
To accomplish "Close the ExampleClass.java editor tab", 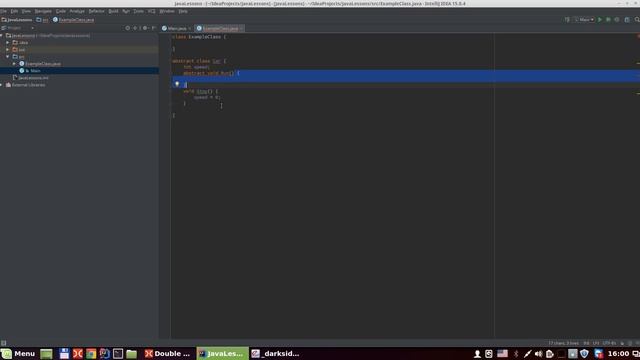I will pos(241,28).
